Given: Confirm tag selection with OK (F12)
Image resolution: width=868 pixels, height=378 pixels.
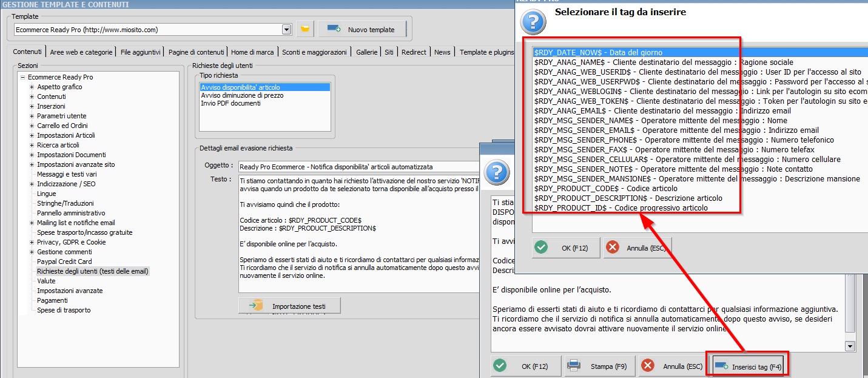Looking at the screenshot, I should pyautogui.click(x=566, y=248).
